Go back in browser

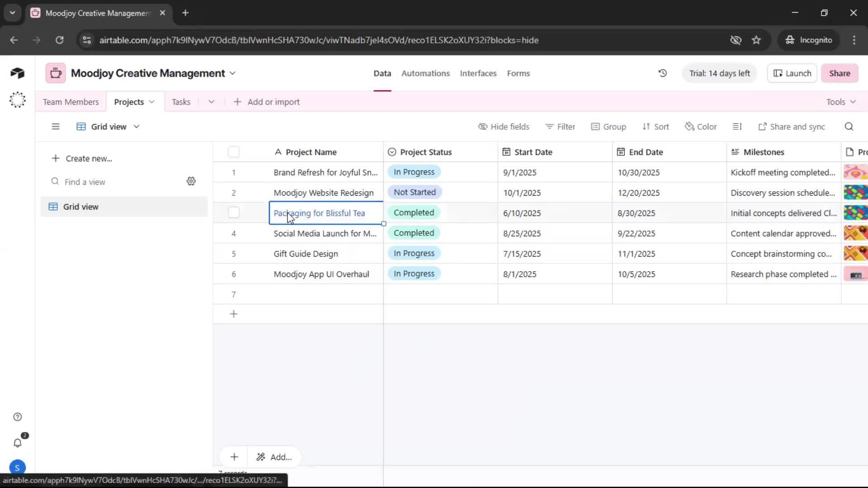(14, 40)
